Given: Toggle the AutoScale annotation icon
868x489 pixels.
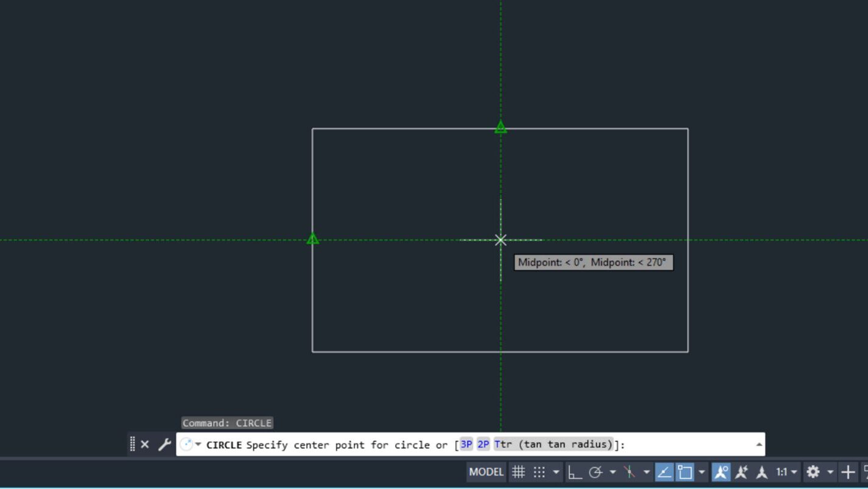Looking at the screenshot, I should [741, 471].
